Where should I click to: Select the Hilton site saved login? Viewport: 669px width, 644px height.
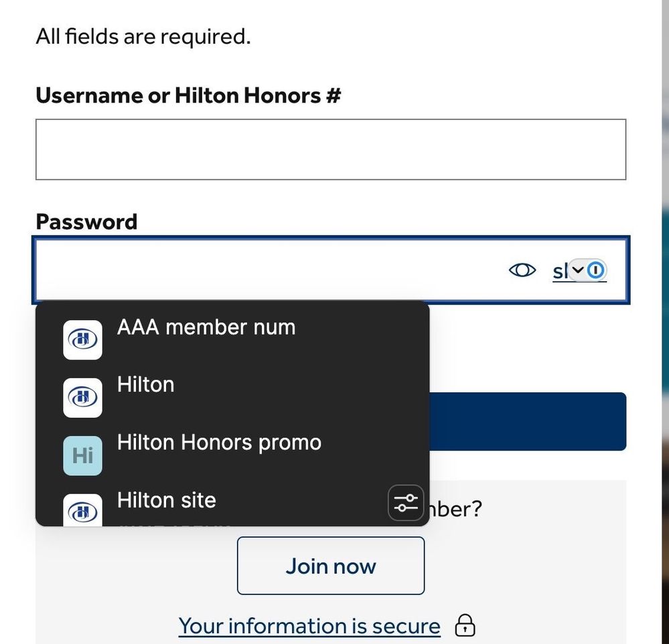point(167,501)
